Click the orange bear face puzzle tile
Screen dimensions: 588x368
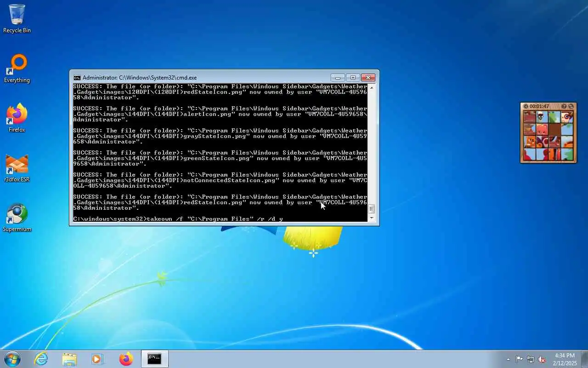(530, 142)
